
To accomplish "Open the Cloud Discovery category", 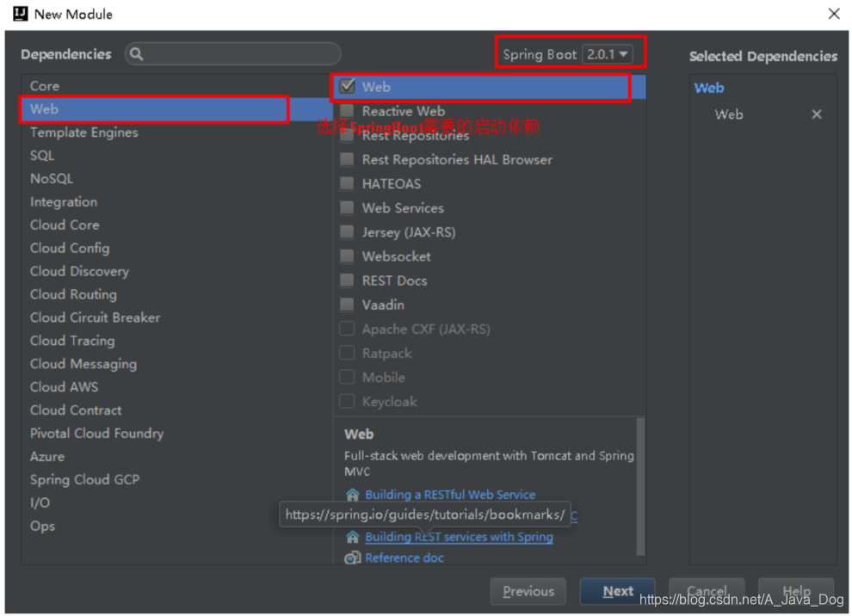I will (x=176, y=271).
